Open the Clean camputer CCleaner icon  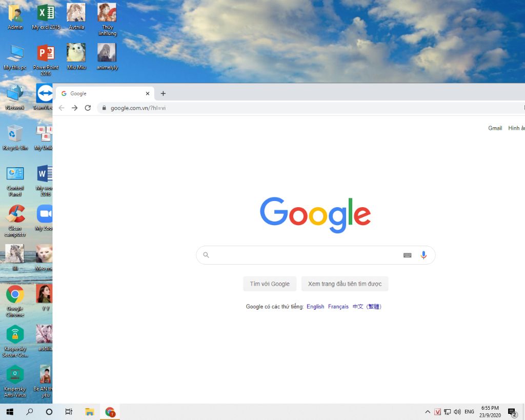pyautogui.click(x=15, y=221)
